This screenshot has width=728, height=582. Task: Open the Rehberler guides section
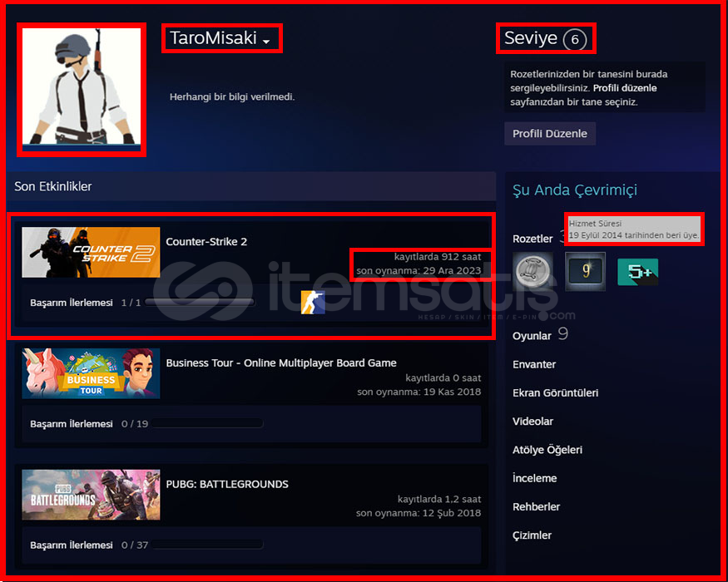[537, 507]
